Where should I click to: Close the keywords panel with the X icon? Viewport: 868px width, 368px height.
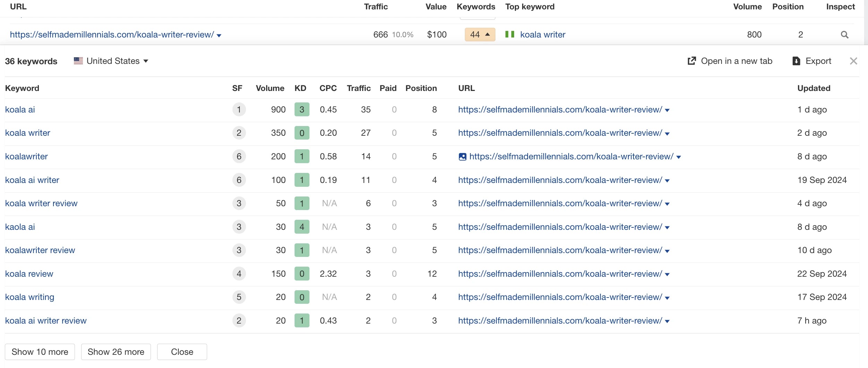click(x=853, y=61)
